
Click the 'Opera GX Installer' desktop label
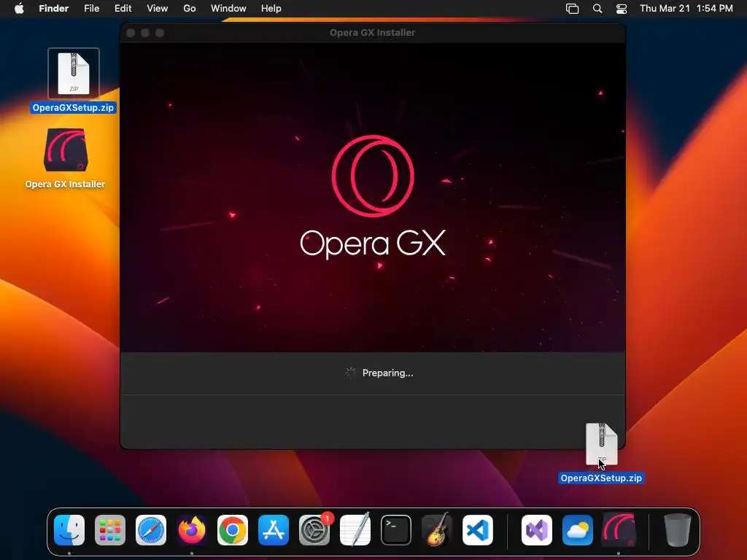pyautogui.click(x=65, y=184)
